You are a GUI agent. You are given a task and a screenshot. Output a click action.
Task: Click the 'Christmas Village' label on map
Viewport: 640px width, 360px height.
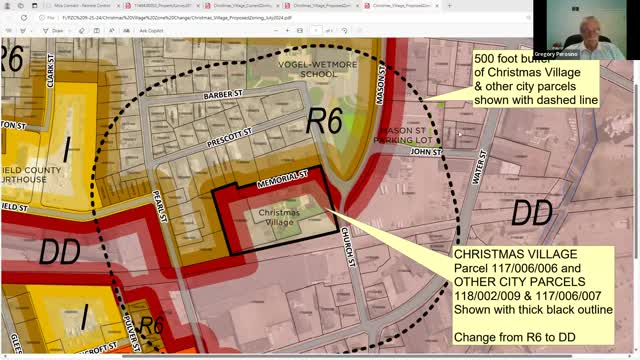click(279, 217)
